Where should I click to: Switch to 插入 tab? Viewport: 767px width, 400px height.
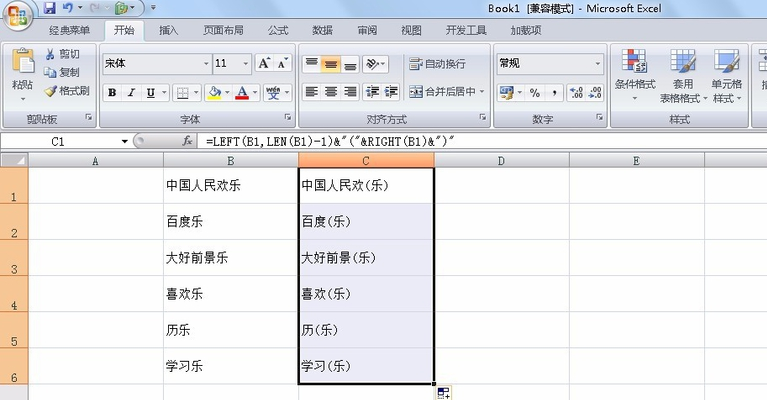pos(168,30)
